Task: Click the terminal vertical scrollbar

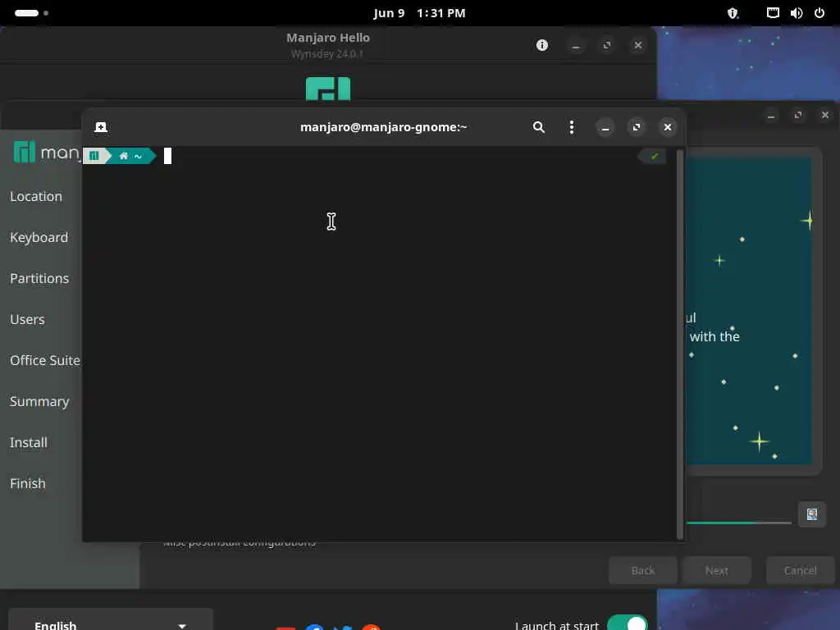Action: (x=680, y=345)
